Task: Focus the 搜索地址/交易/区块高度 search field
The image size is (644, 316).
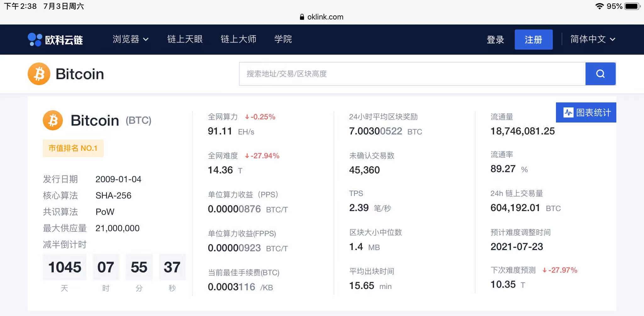Action: click(x=412, y=74)
